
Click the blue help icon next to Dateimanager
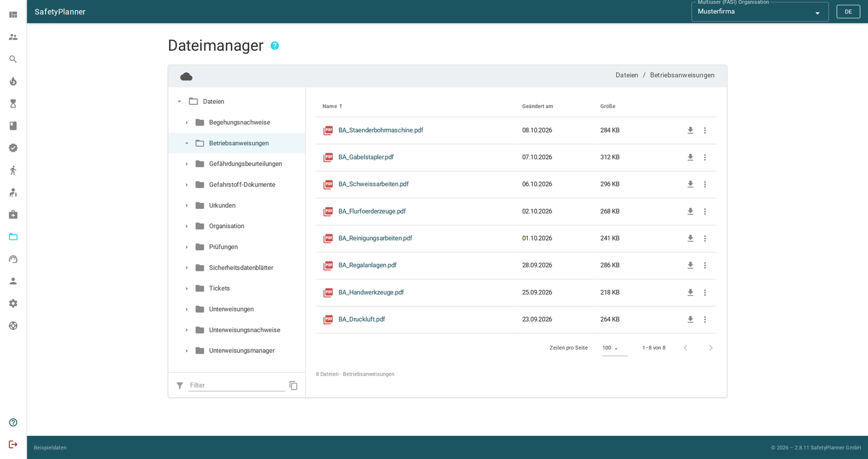point(275,46)
